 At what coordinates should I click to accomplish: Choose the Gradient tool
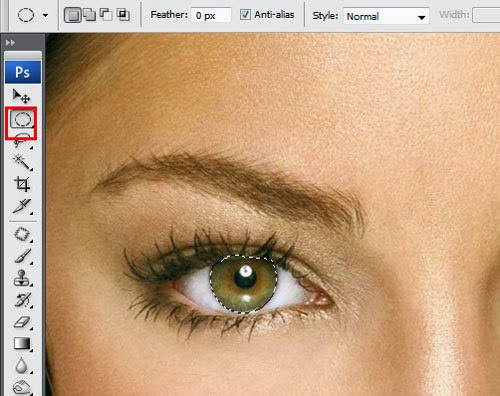(x=22, y=343)
